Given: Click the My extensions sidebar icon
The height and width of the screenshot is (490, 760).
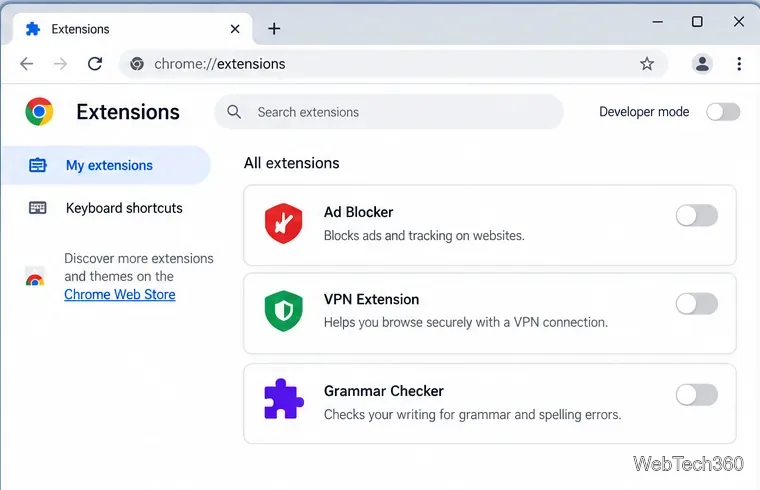Looking at the screenshot, I should tap(37, 165).
